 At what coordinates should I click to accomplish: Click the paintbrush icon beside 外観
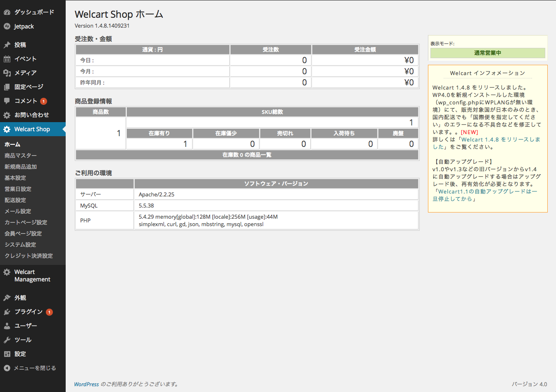7,298
